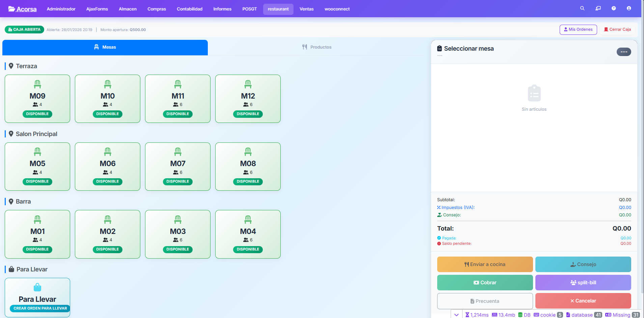The width and height of the screenshot is (644, 318).
Task: Click the Cobrar button
Action: [x=485, y=283]
